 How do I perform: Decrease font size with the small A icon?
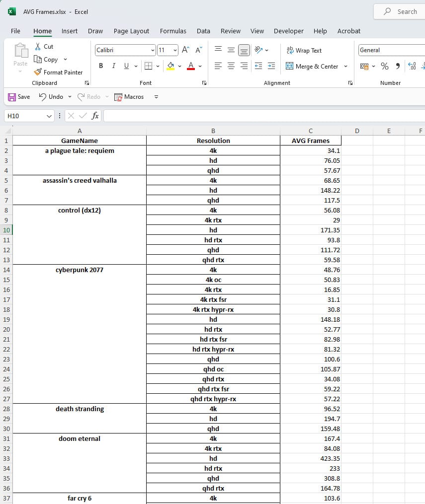point(199,50)
